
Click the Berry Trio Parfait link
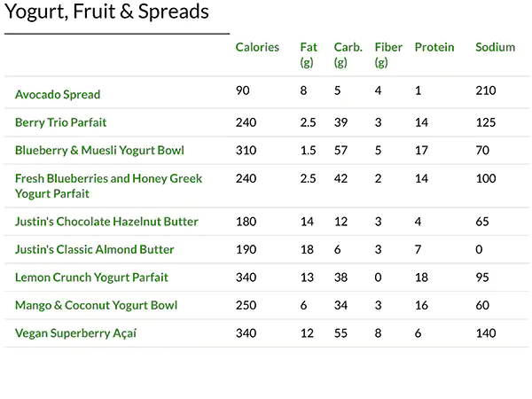point(60,122)
